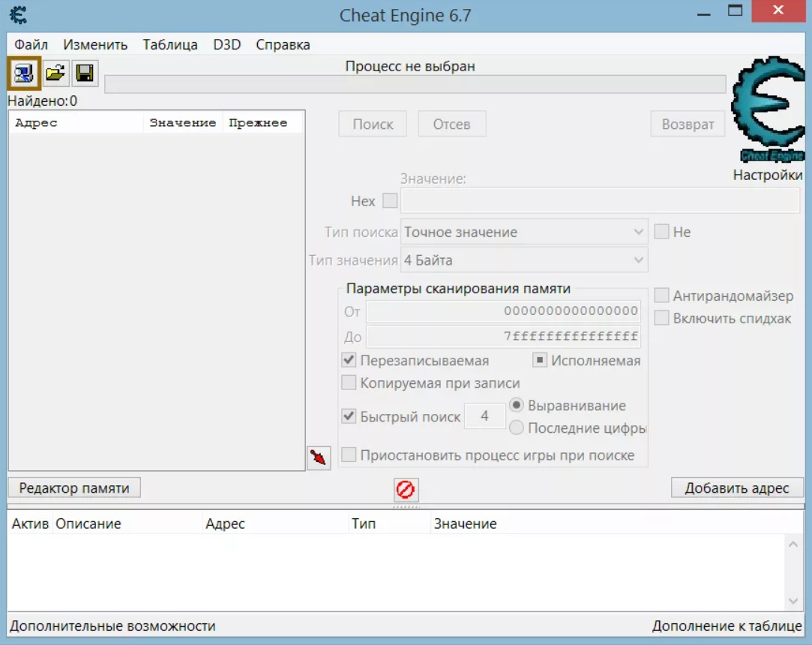Click the Процесс не выбран label

pos(410,66)
